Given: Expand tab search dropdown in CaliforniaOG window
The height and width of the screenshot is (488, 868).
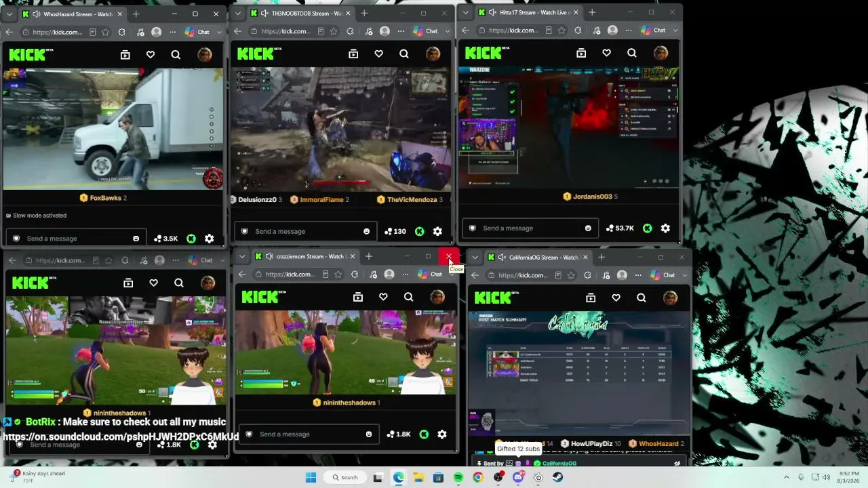Looking at the screenshot, I should pyautogui.click(x=475, y=258).
